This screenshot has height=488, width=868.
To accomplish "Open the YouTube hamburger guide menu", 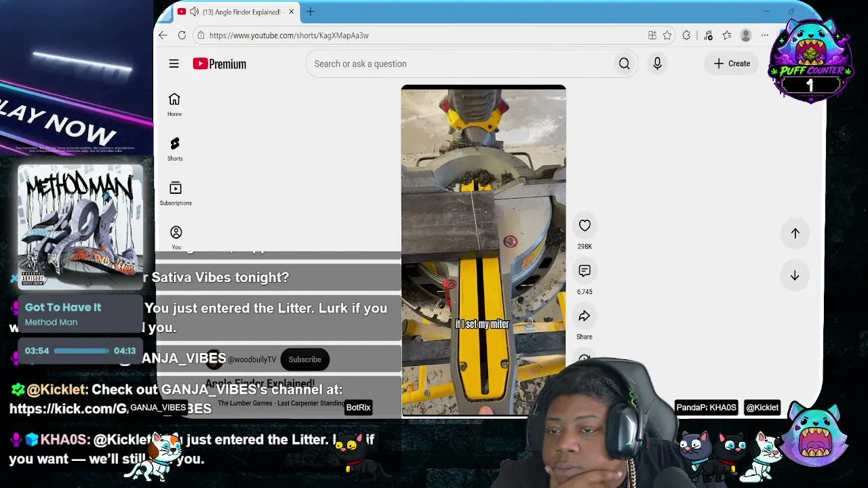I will point(174,64).
